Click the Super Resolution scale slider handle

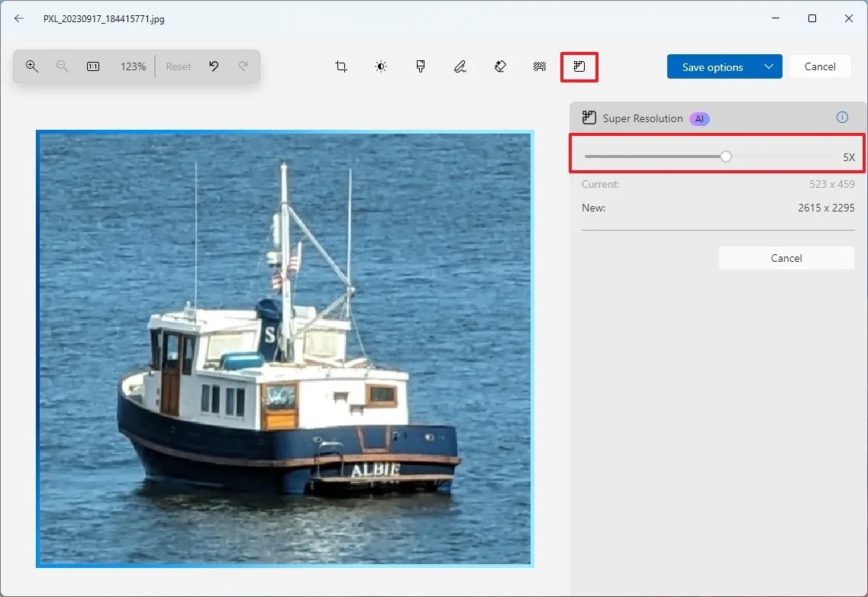(726, 157)
